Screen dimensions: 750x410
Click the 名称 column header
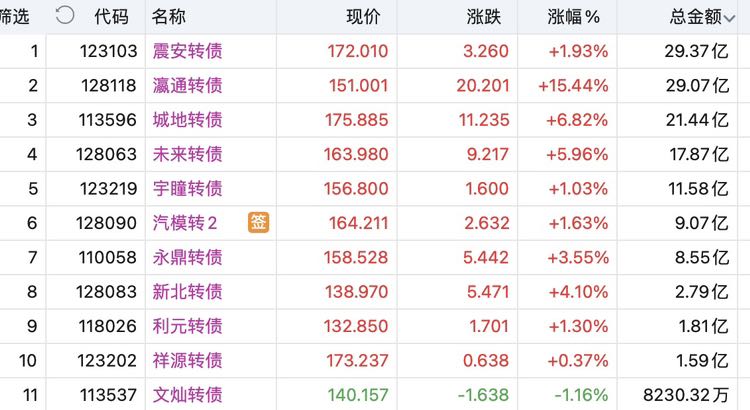pos(168,17)
